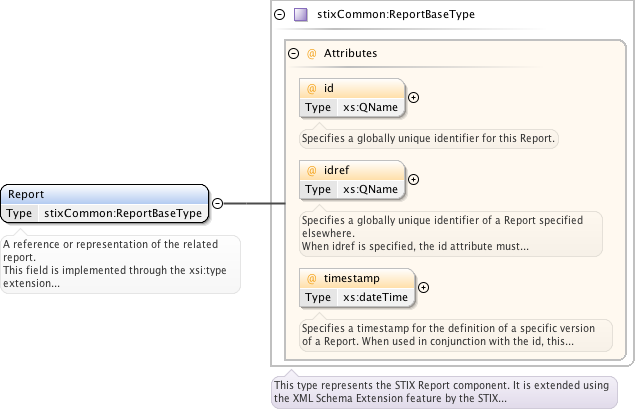This screenshot has height=412, width=636.
Task: Click the Report's stixCommon:ReportBaseType type value
Action: tap(122, 213)
